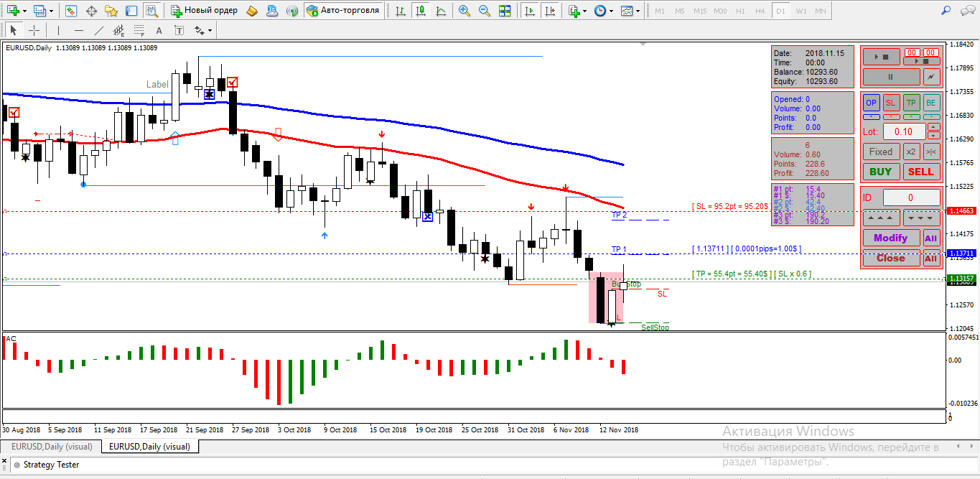Open the new chart toolbar icon

pyautogui.click(x=14, y=11)
